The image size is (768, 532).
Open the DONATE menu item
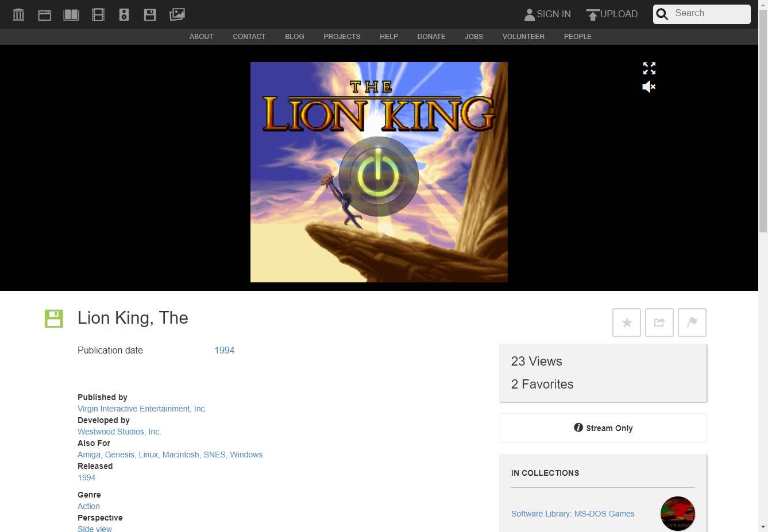click(x=431, y=37)
